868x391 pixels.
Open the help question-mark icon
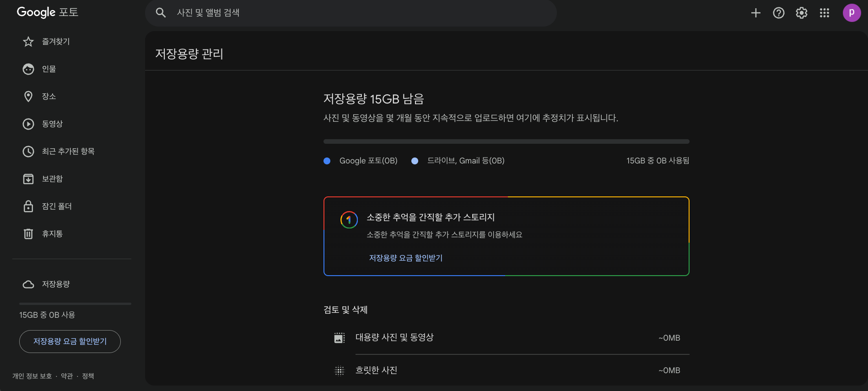coord(778,13)
